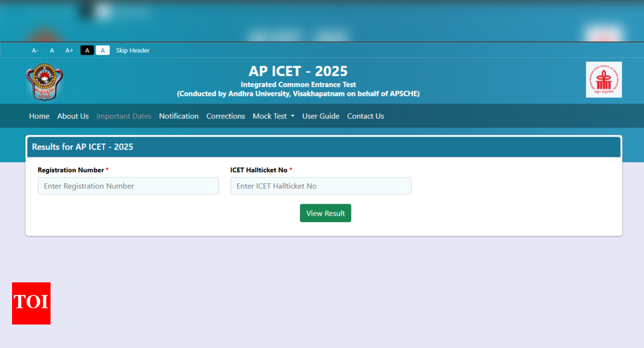Open the Home menu item
Screen dimensions: 644x348
39,116
